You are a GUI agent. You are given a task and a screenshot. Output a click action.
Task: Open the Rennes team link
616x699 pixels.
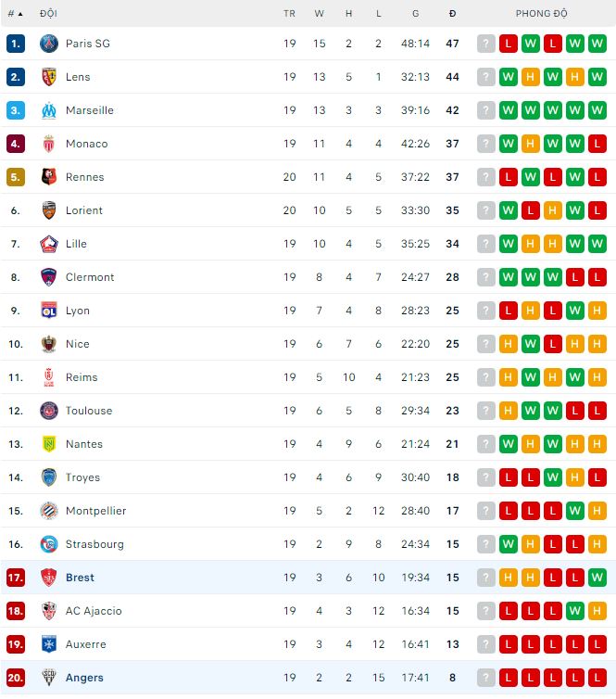click(84, 177)
